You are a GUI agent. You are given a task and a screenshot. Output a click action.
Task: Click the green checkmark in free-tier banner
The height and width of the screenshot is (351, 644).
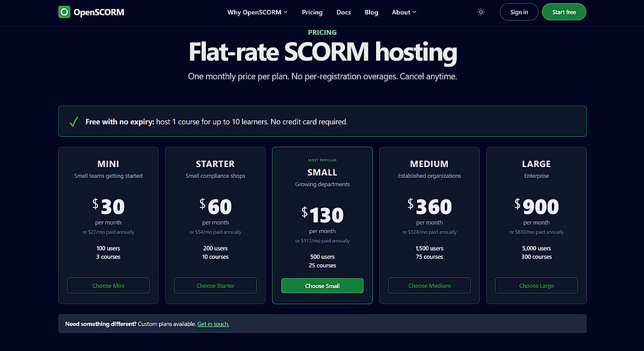[x=74, y=122]
